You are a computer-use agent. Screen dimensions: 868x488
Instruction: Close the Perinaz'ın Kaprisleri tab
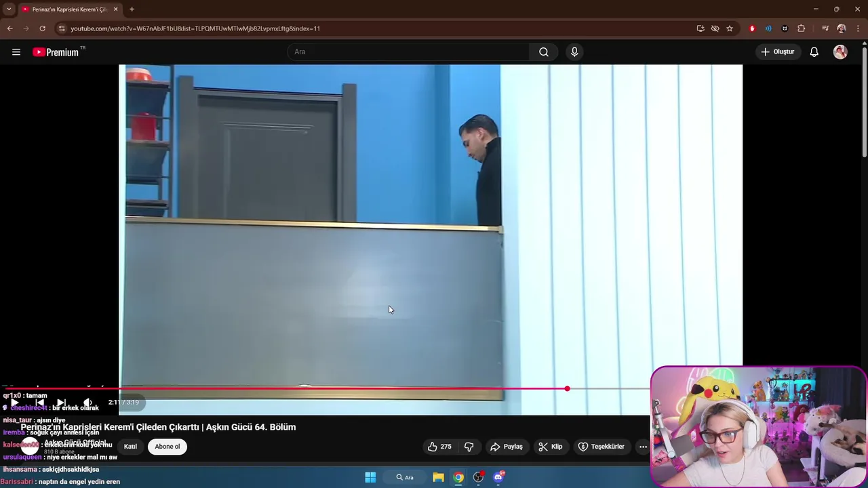pos(115,9)
